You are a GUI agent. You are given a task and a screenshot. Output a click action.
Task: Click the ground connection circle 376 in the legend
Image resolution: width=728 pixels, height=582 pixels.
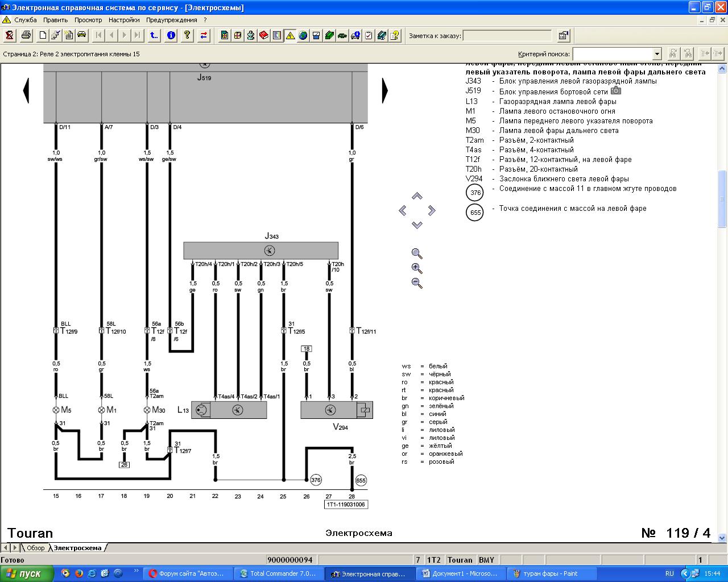(474, 193)
